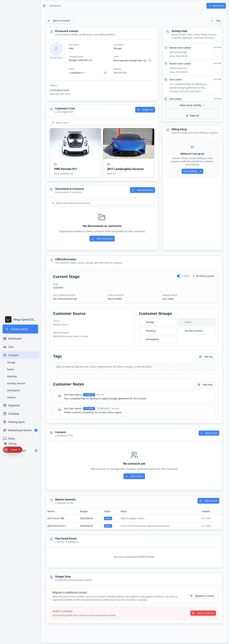Click the profile photo avatar placeholder
This screenshot has height=644, width=229.
[x=56, y=49]
